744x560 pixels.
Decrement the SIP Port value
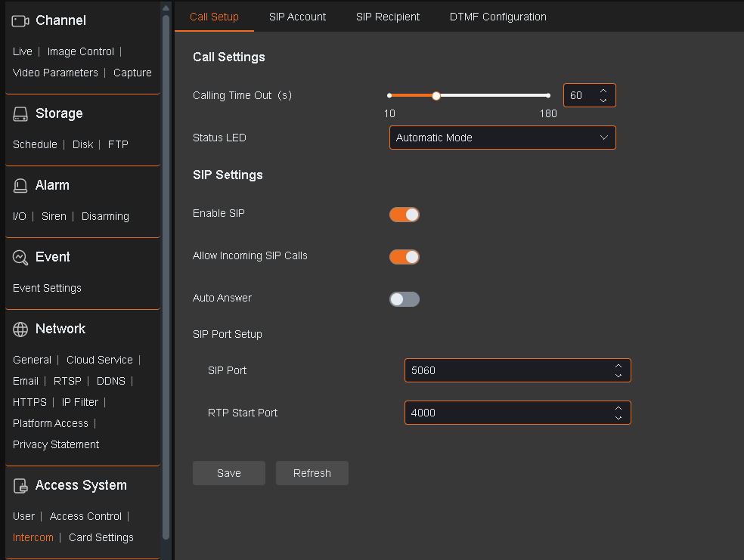coord(618,375)
